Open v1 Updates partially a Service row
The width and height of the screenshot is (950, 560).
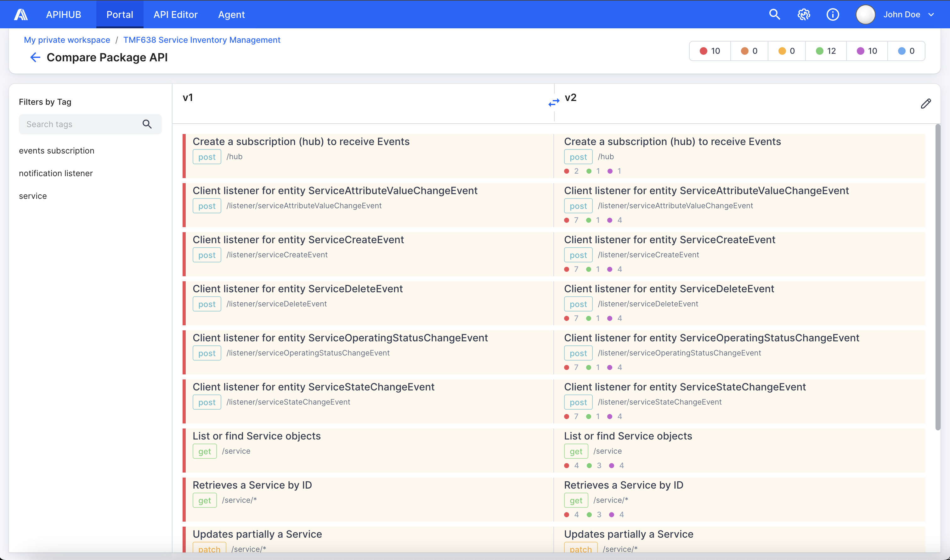pyautogui.click(x=368, y=540)
